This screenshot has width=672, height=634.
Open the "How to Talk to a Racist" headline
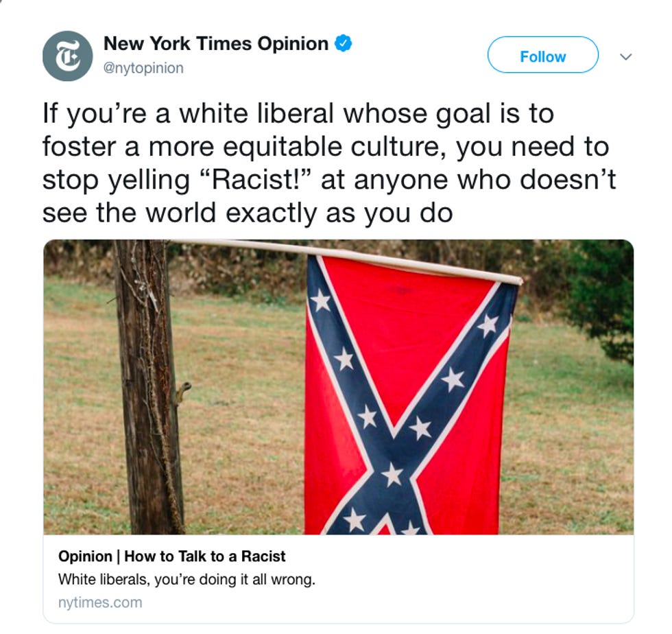(x=205, y=556)
